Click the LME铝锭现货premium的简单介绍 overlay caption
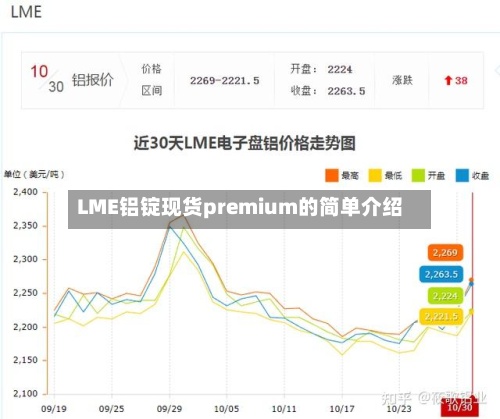This screenshot has width=500, height=419. point(240,207)
